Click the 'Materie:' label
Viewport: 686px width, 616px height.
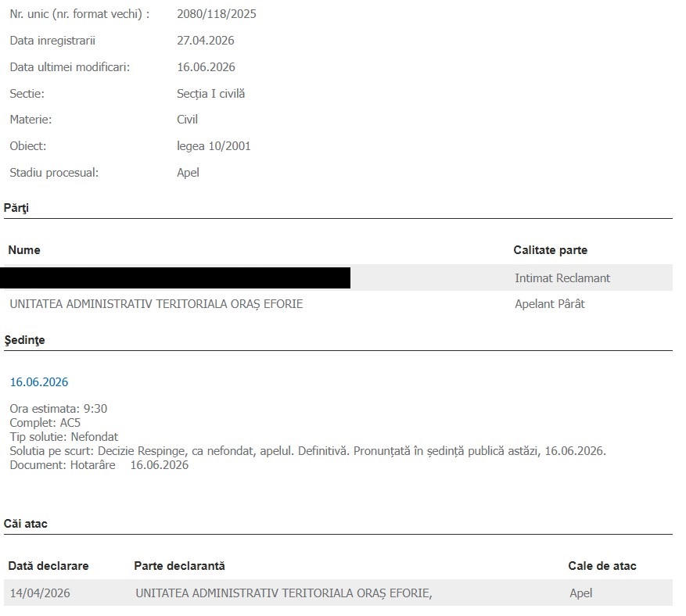click(x=31, y=120)
